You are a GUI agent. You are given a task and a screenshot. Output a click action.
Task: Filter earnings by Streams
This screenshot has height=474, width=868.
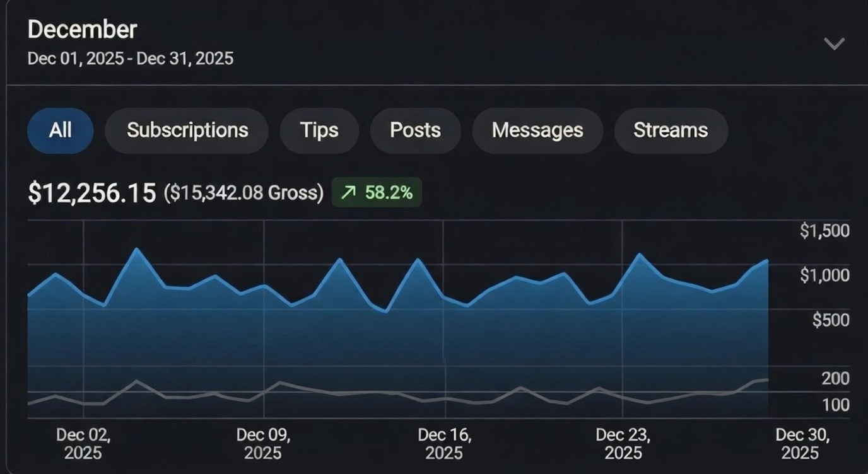[x=671, y=130]
